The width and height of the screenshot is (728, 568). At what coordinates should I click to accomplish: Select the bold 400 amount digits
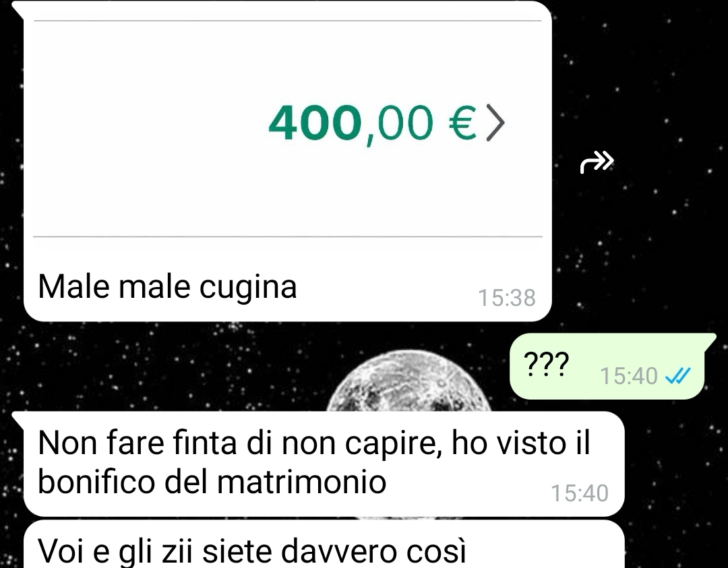click(x=315, y=123)
